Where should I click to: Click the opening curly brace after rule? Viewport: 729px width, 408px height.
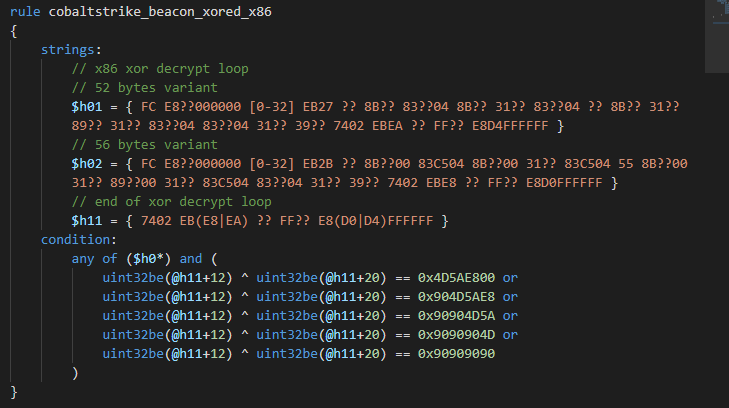[x=13, y=31]
